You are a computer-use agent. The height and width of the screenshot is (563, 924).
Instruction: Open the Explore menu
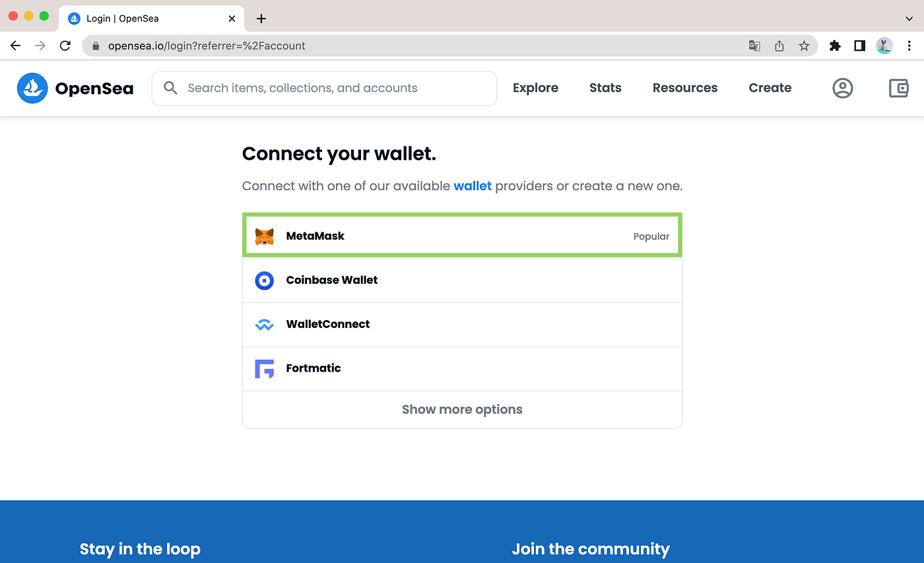tap(535, 88)
